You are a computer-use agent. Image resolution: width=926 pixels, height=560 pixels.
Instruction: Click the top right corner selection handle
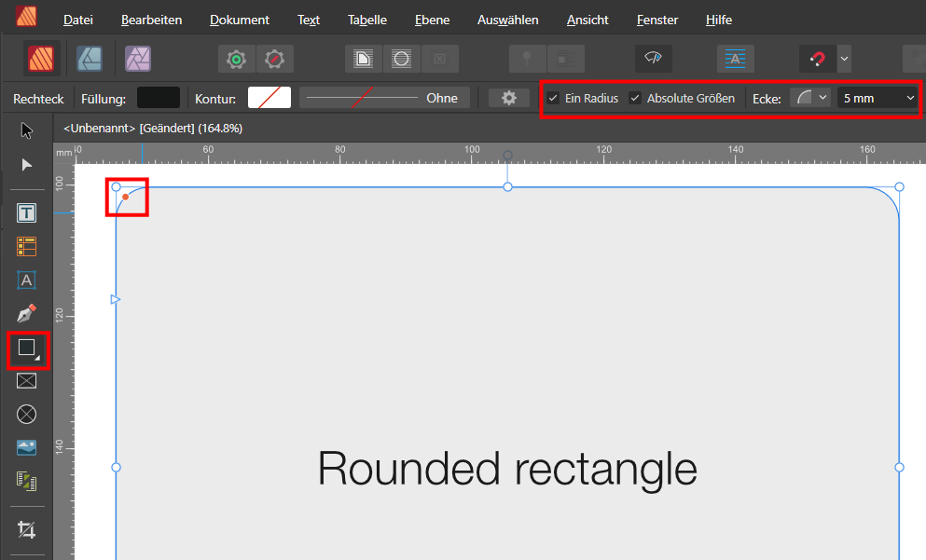tap(900, 187)
